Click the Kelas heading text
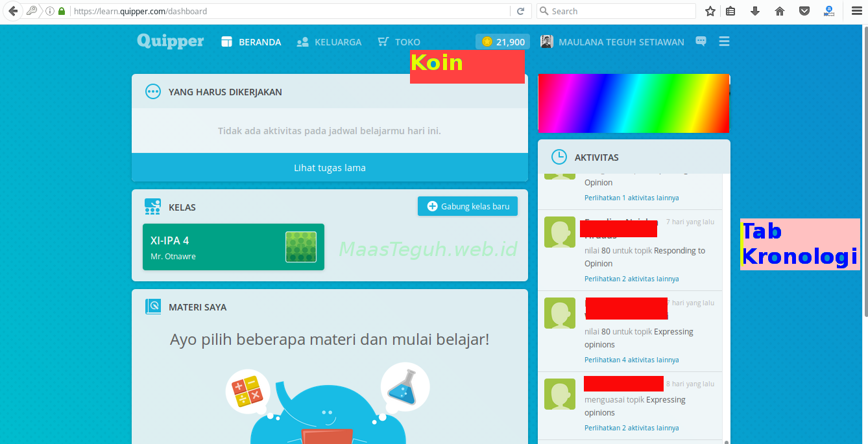 point(182,207)
